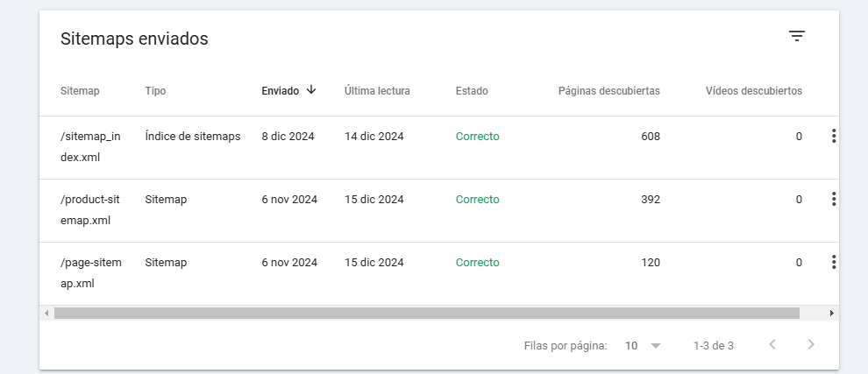Click the Última lectura column header
Image resolution: width=868 pixels, height=374 pixels.
click(x=377, y=91)
